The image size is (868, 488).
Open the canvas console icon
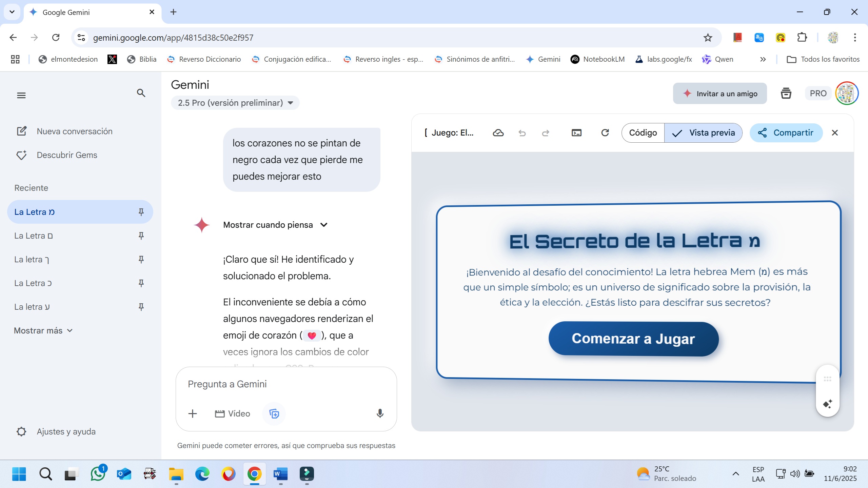coord(576,133)
